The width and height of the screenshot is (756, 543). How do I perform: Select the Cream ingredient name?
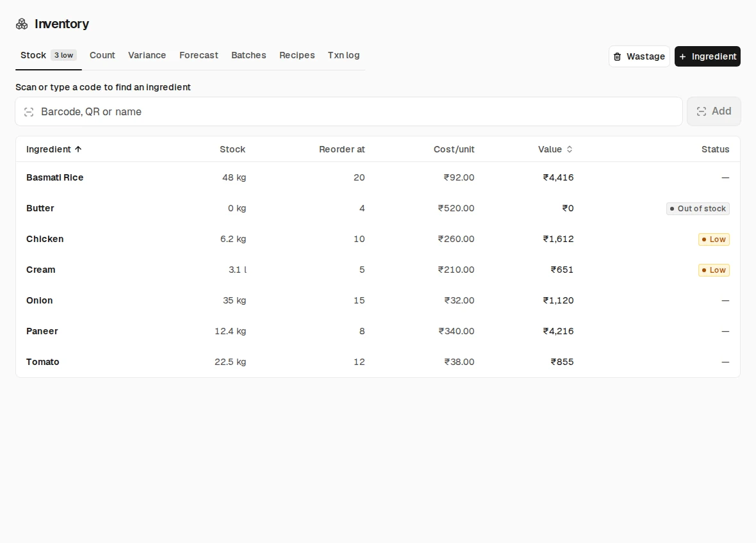point(40,270)
